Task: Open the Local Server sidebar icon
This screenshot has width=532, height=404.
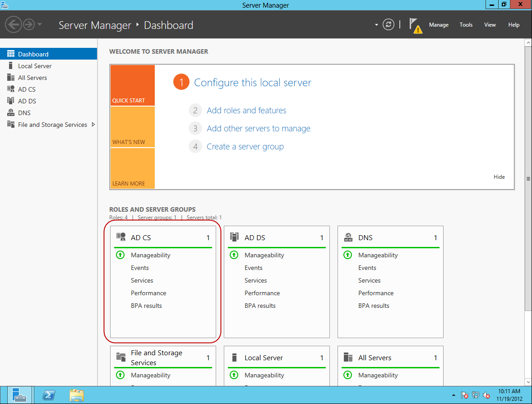Action: pyautogui.click(x=10, y=65)
